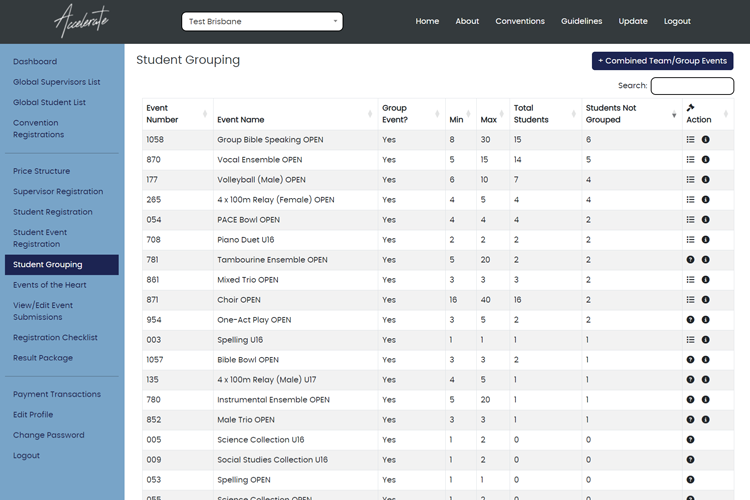750x500 pixels.
Task: Select Events of the Heart in sidebar
Action: [x=49, y=285]
